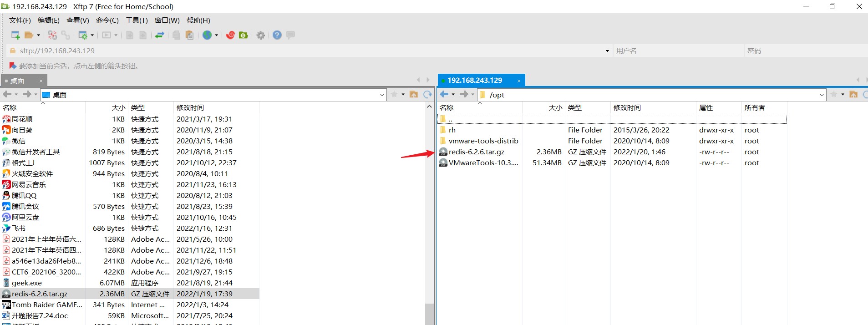868x325 pixels.
Task: Open the remote pane home folder icon
Action: [x=853, y=94]
